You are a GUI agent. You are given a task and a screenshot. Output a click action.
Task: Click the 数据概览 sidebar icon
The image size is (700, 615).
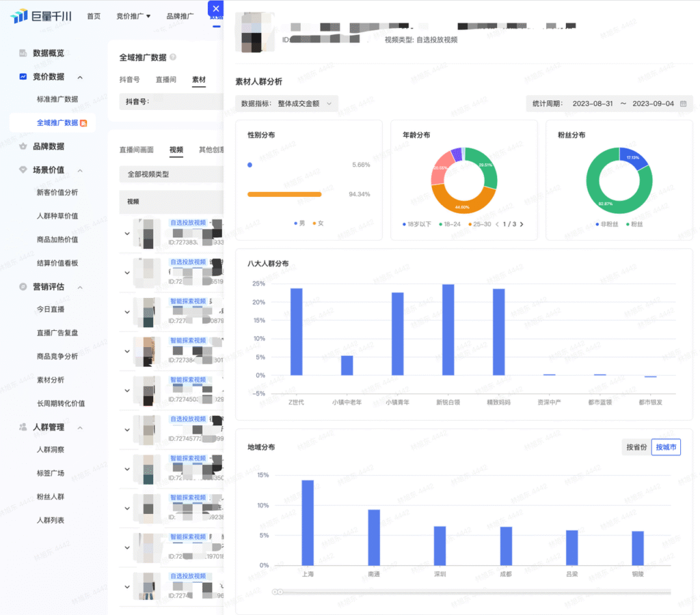[23, 53]
